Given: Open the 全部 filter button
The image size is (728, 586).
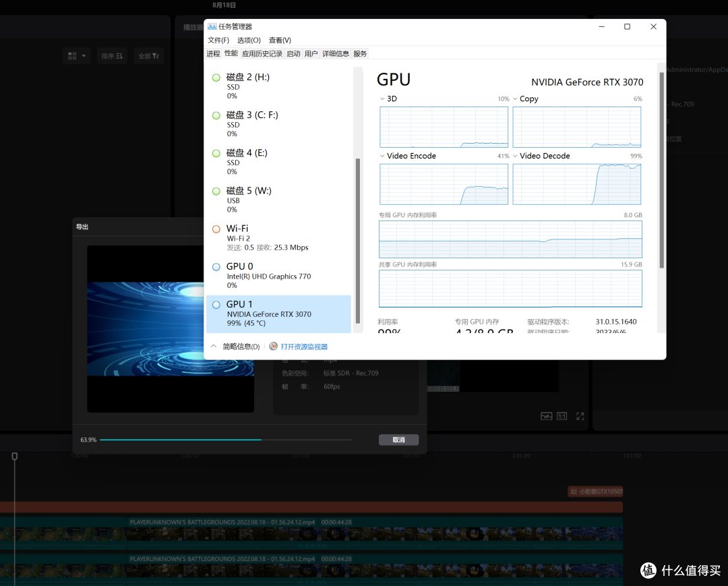Looking at the screenshot, I should (148, 56).
